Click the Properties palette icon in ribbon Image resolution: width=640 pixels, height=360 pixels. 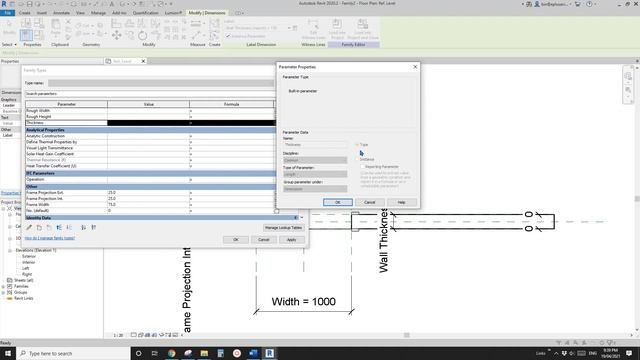26,35
